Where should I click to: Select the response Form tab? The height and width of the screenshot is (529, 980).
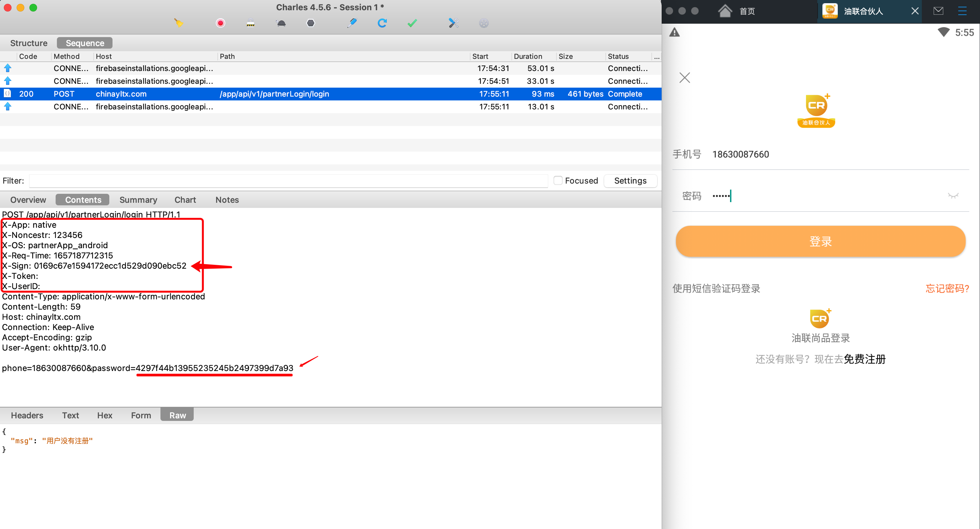pyautogui.click(x=141, y=415)
